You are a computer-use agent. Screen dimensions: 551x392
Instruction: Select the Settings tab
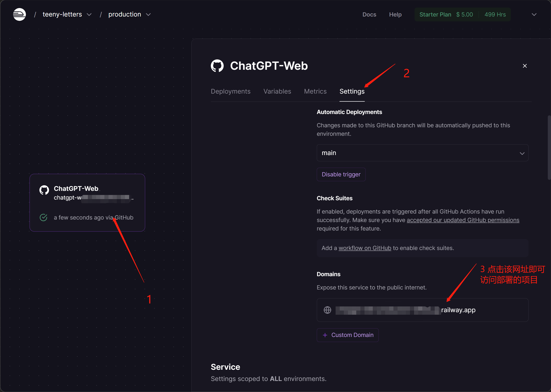click(352, 91)
